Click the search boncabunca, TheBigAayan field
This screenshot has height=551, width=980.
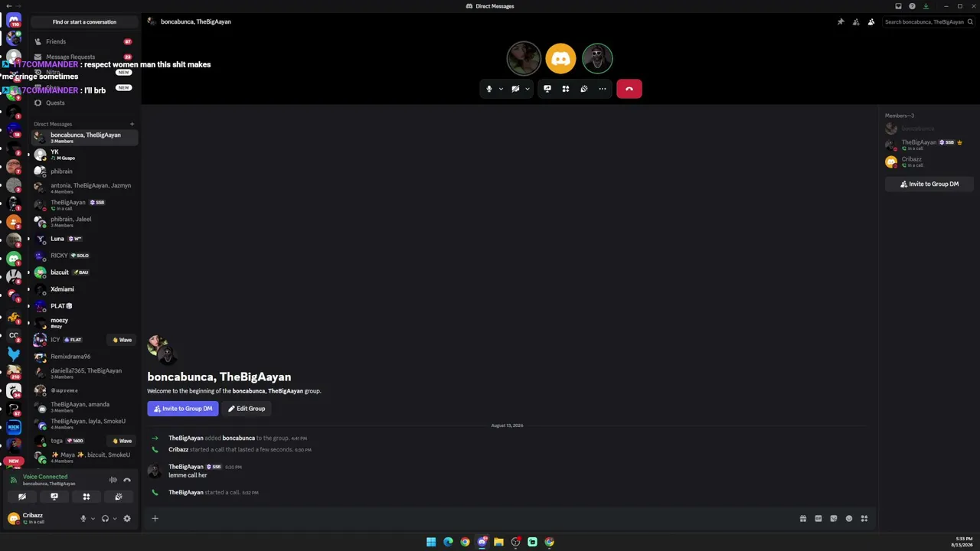pyautogui.click(x=929, y=21)
